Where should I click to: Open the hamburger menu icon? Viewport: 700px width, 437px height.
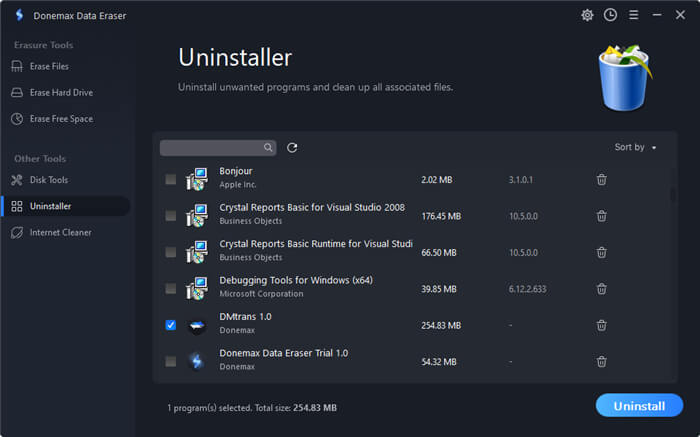tap(633, 15)
